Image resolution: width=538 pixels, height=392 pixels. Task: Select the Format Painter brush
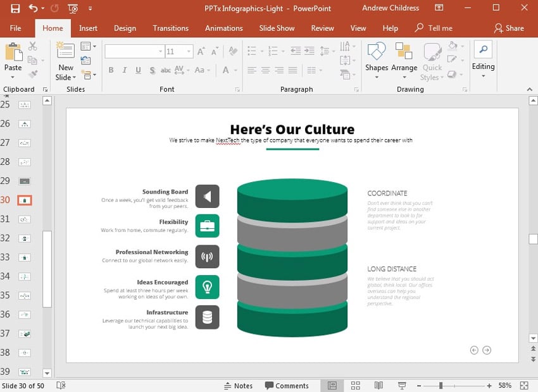point(32,74)
